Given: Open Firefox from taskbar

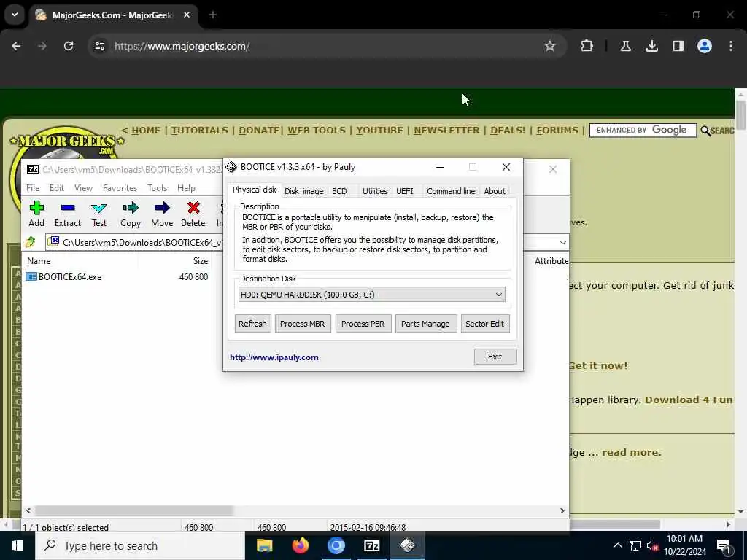Looking at the screenshot, I should point(300,545).
